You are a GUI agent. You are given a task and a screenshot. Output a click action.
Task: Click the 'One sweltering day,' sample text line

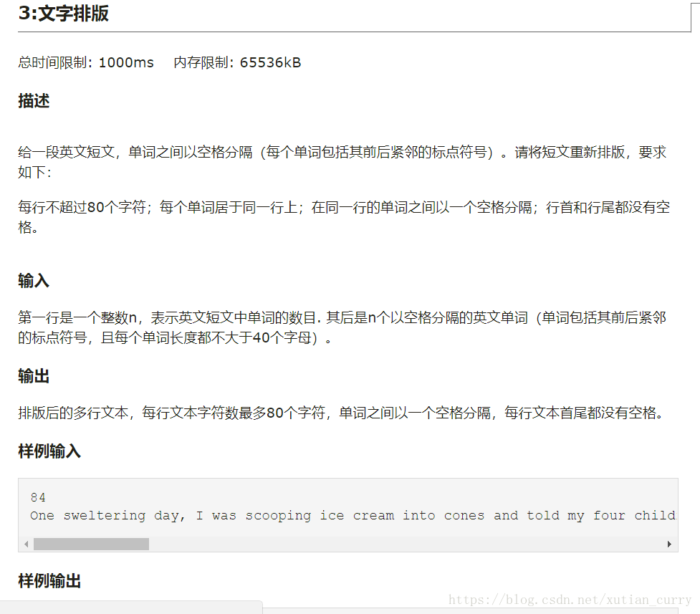[x=353, y=516]
